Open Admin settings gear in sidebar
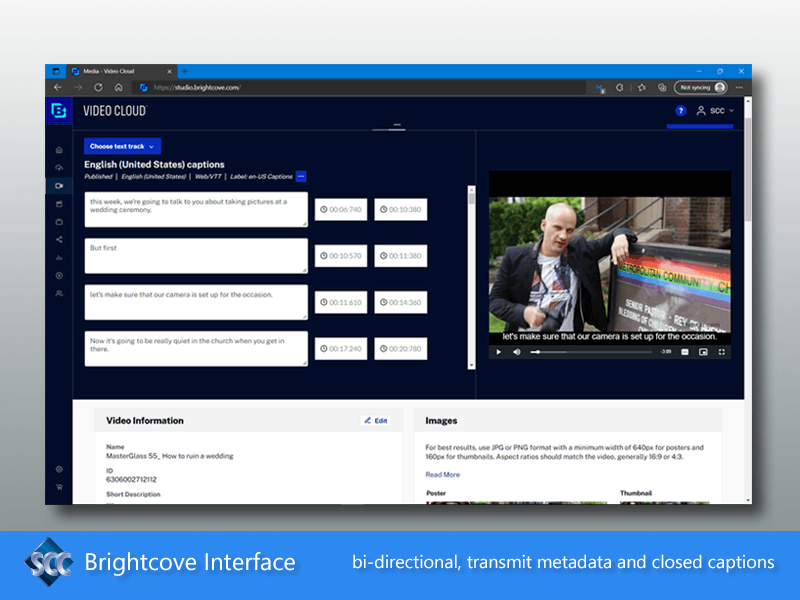The image size is (800, 600). click(59, 469)
